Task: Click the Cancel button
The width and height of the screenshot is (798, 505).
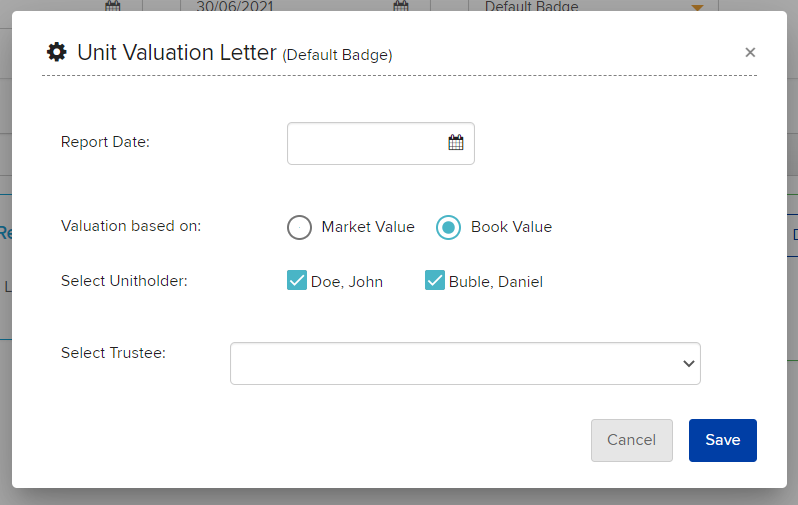Action: (x=632, y=440)
